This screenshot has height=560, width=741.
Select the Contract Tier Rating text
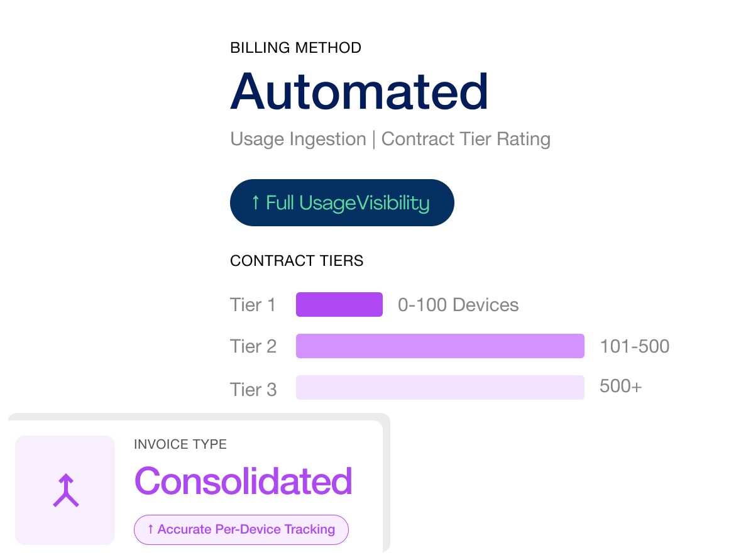466,139
